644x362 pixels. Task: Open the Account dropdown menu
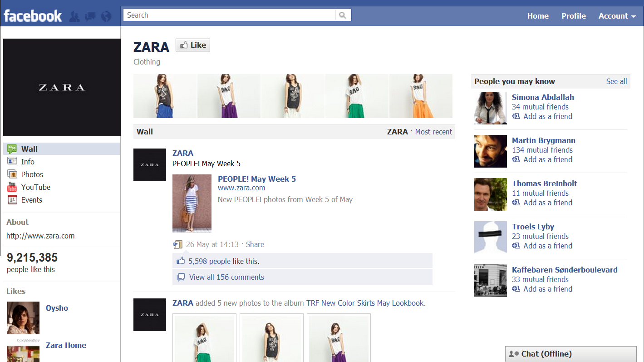pyautogui.click(x=617, y=16)
